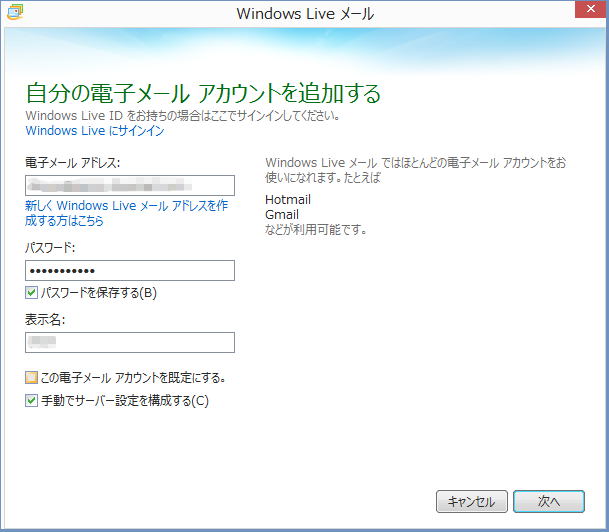Click the 次へ button
The height and width of the screenshot is (532, 609).
click(x=548, y=501)
